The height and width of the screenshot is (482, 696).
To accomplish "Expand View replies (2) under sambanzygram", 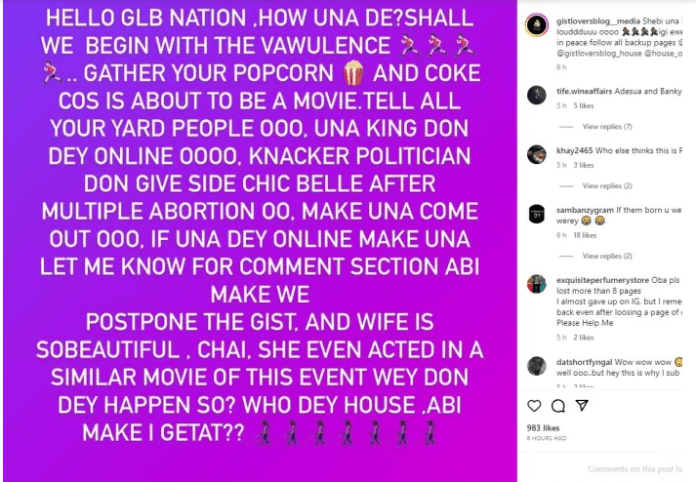I will tap(607, 256).
